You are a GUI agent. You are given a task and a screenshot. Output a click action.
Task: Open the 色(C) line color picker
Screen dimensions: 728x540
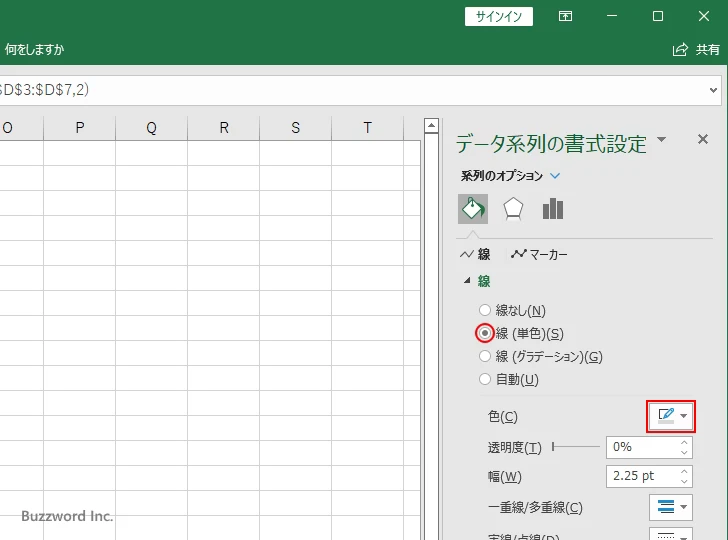coord(670,416)
